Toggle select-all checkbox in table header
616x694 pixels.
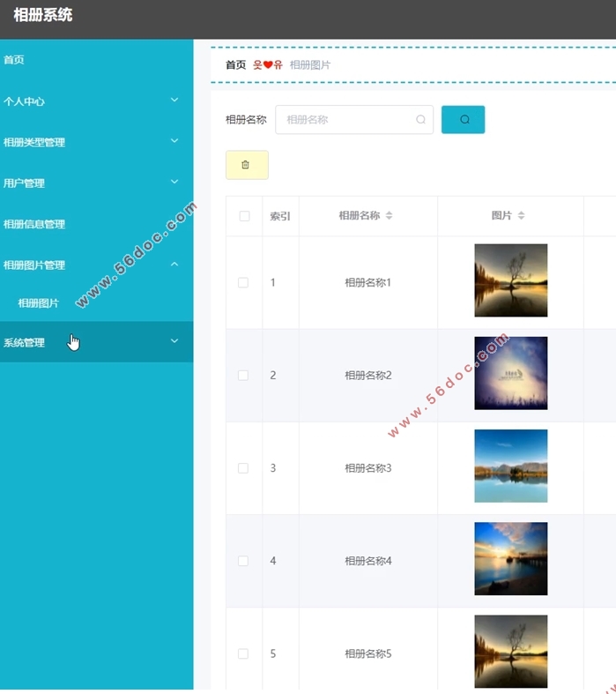click(x=244, y=216)
